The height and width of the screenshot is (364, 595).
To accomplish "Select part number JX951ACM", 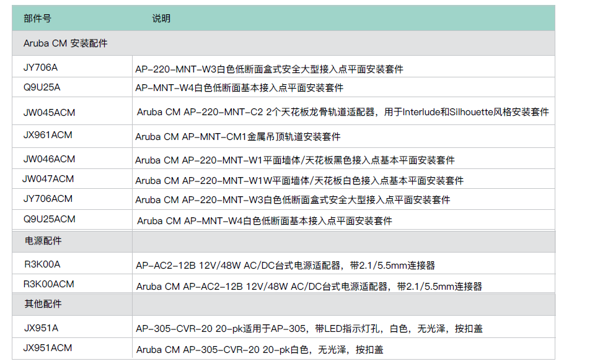I will 48,348.
